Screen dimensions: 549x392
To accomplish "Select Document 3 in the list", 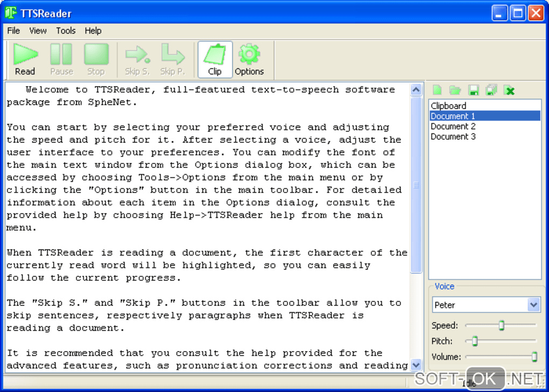I will coord(485,137).
